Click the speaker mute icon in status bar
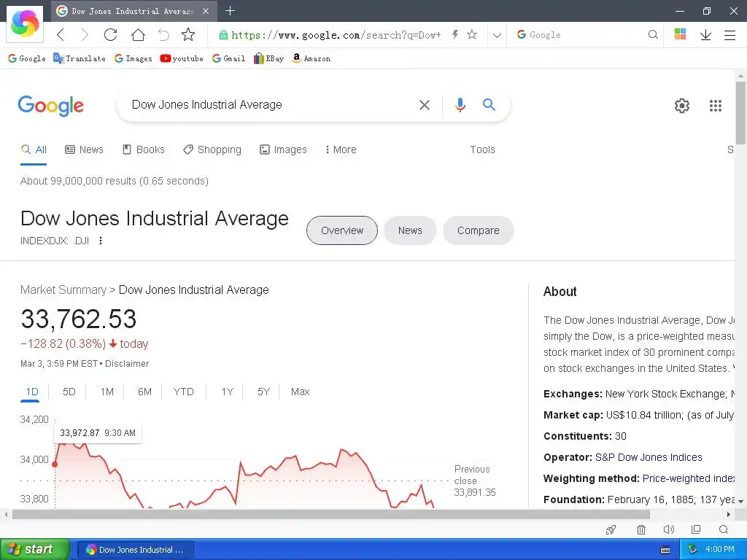This screenshot has width=747, height=560. (669, 529)
